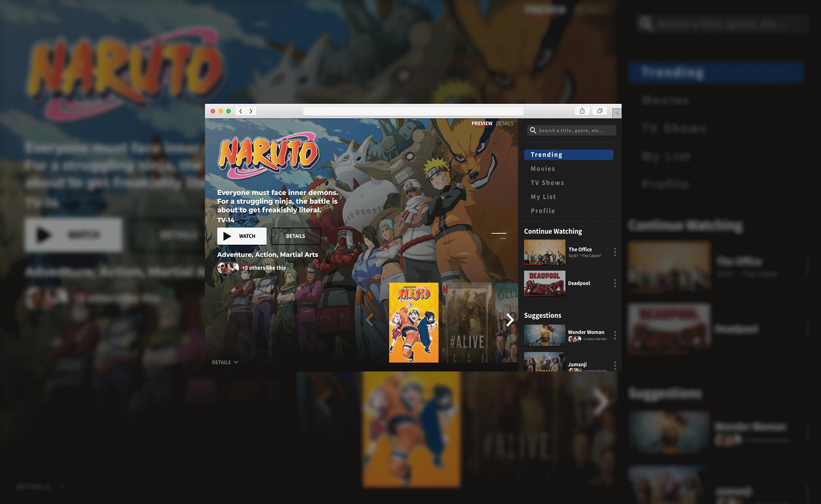This screenshot has width=821, height=504.
Task: Advance carousel with right chevron arrow
Action: (x=510, y=319)
